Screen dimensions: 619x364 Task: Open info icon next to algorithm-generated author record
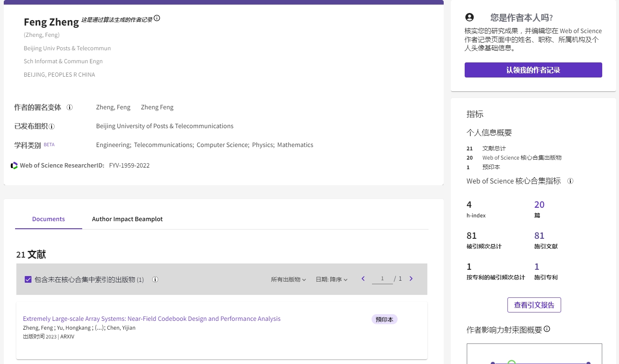pos(157,18)
